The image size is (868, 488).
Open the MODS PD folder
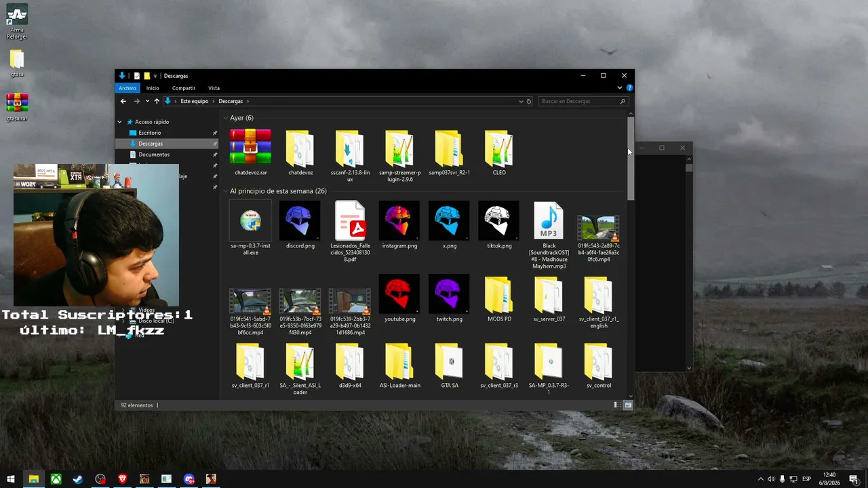[x=499, y=298]
